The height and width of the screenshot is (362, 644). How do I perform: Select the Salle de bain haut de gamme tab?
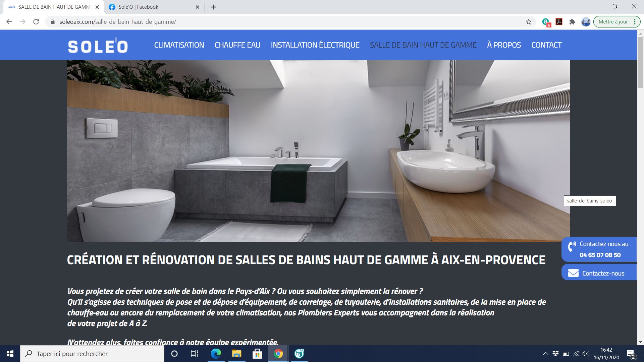54,7
